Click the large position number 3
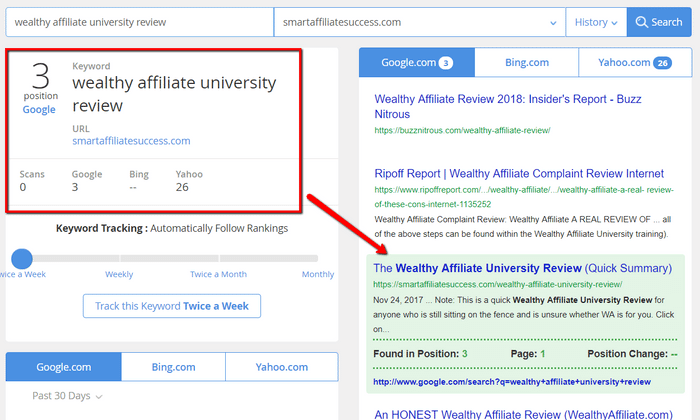 coord(41,76)
